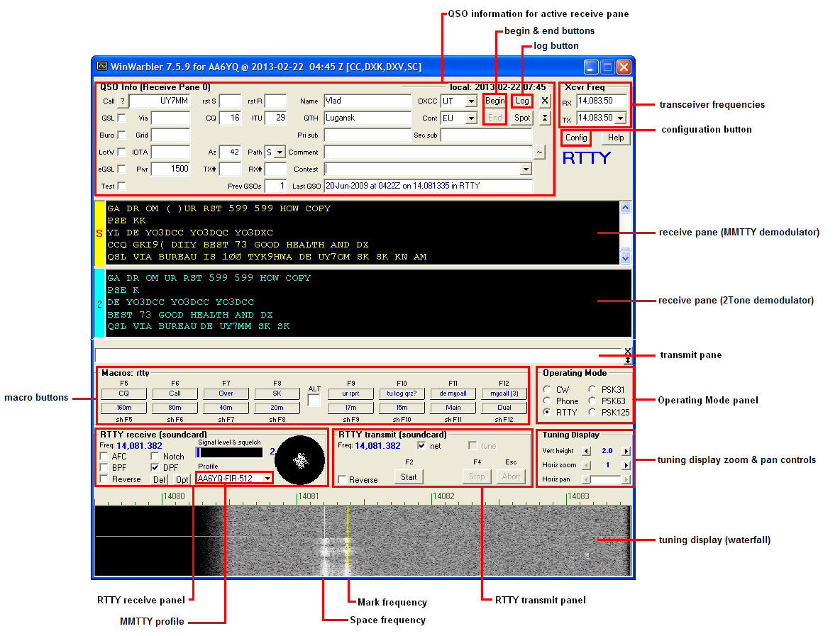The height and width of the screenshot is (636, 840).
Task: Open the Cont continent dropdown
Action: pyautogui.click(x=471, y=118)
